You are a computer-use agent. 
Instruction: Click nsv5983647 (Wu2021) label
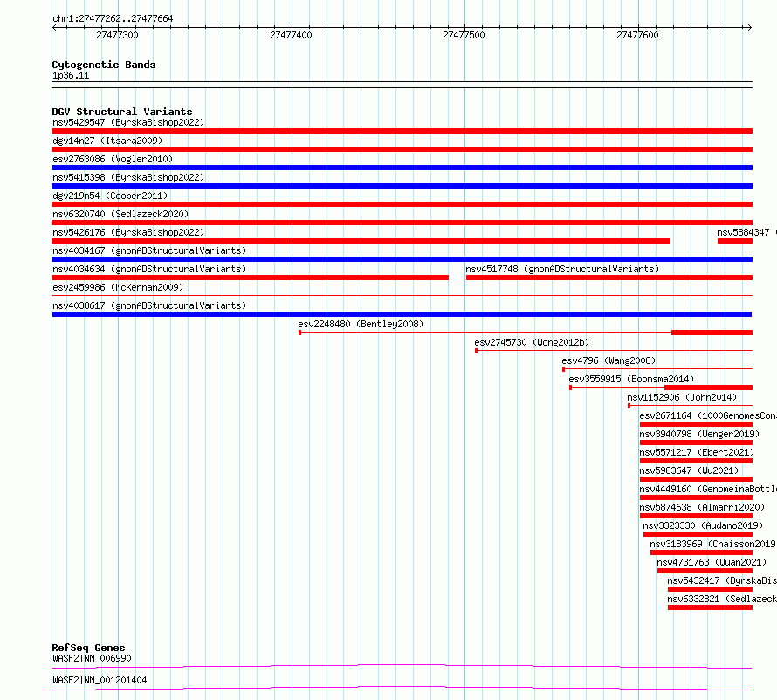pos(689,470)
